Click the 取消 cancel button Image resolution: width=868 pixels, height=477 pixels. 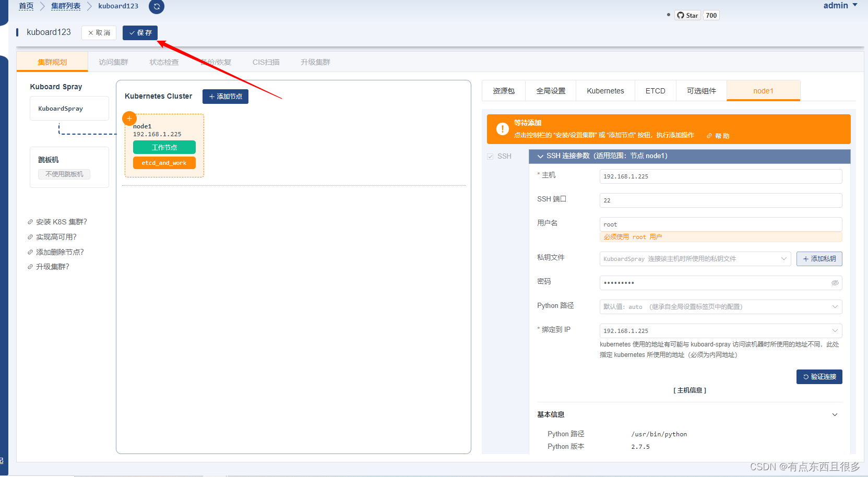99,32
